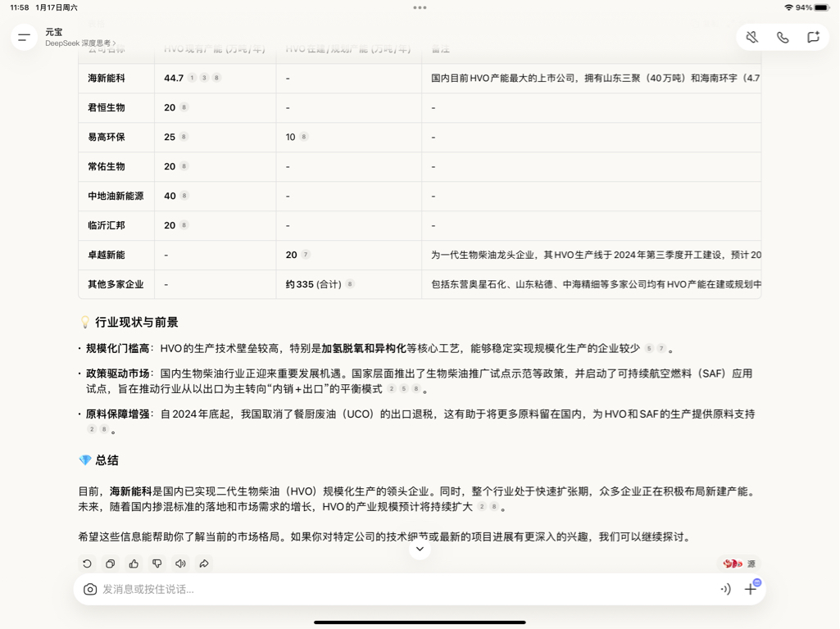The image size is (840, 629).
Task: Tap the 总结 heading
Action: (107, 460)
